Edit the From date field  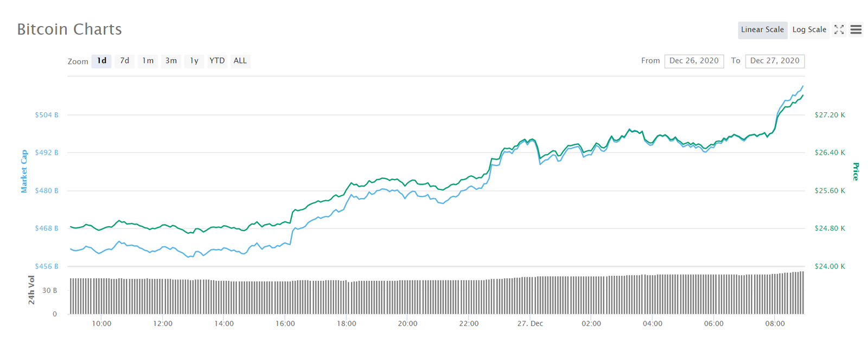point(694,61)
